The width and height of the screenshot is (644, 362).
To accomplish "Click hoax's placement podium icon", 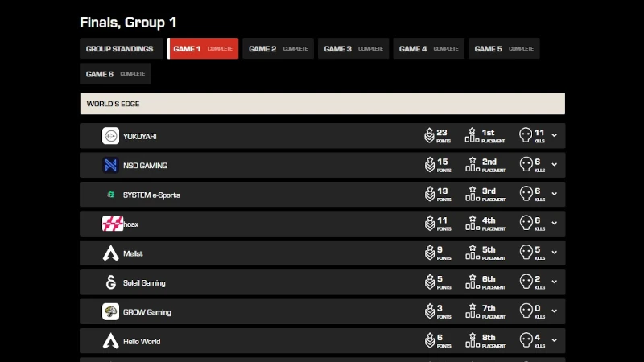I will pyautogui.click(x=473, y=223).
